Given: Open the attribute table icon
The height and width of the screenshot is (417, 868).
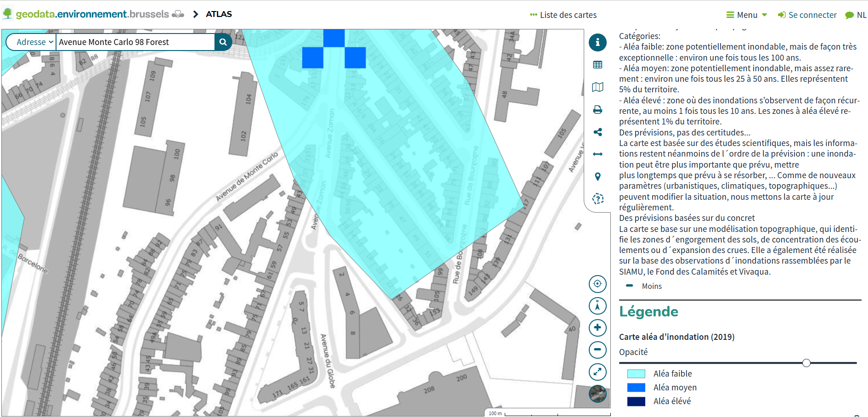Looking at the screenshot, I should click(597, 65).
